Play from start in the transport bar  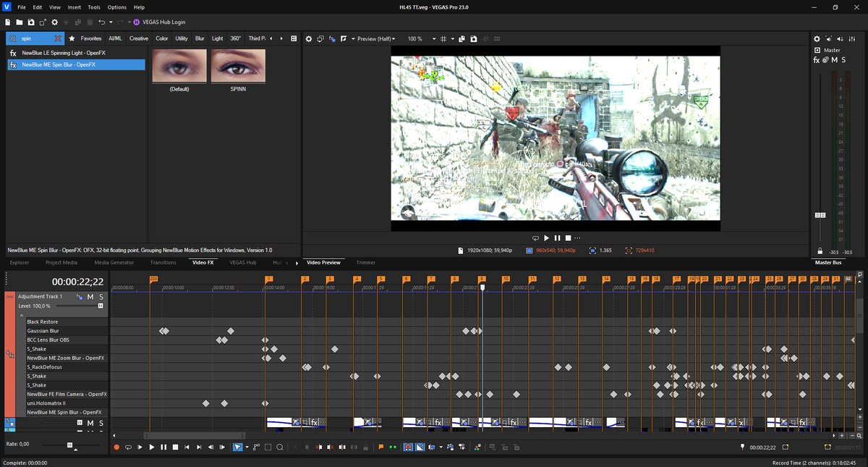[x=140, y=447]
